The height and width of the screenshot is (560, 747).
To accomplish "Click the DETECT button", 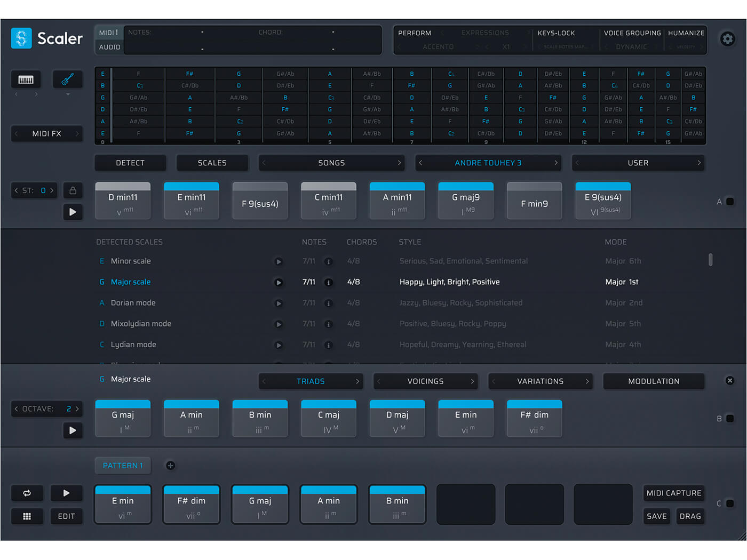I will (x=130, y=163).
